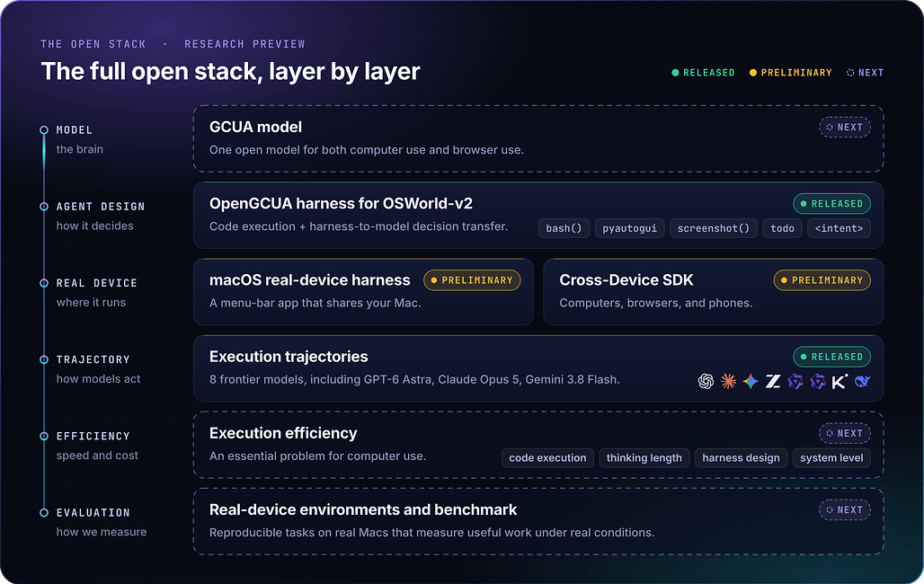The image size is (924, 584).
Task: Click the Qwen logo beside the Kimi K logo
Action: click(x=818, y=381)
